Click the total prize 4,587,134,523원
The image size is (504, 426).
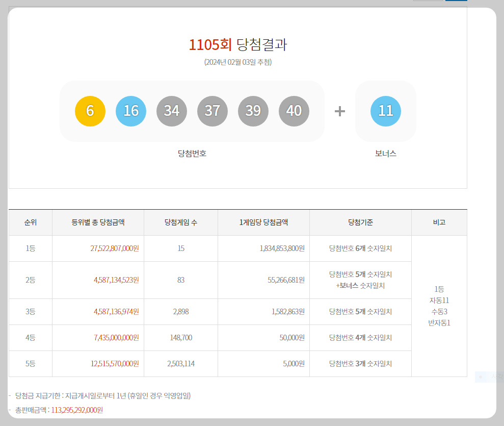[116, 280]
